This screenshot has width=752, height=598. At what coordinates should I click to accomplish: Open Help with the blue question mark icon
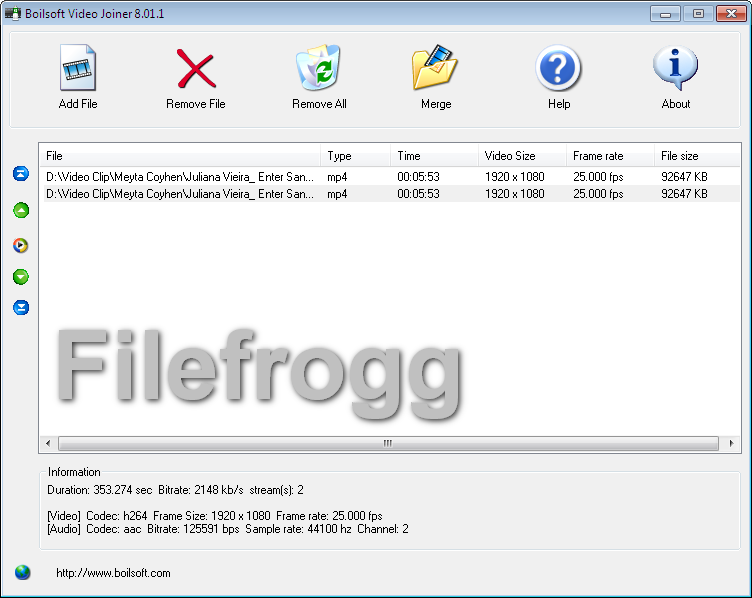coord(558,68)
